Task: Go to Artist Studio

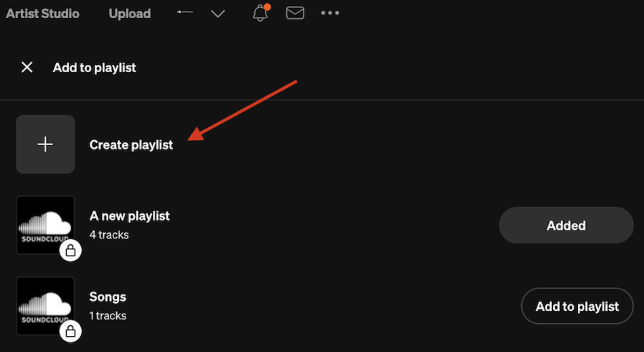Action: (x=43, y=14)
